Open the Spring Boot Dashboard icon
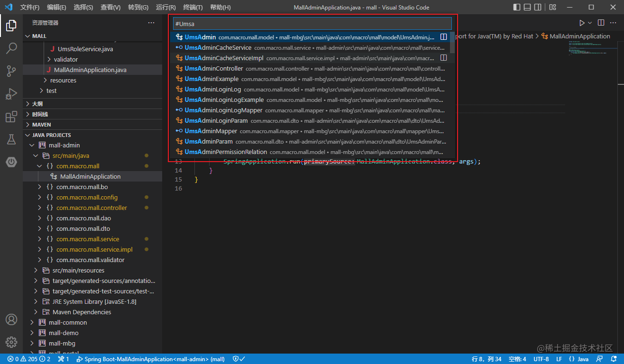Viewport: 624px width, 364px height. coord(11,162)
